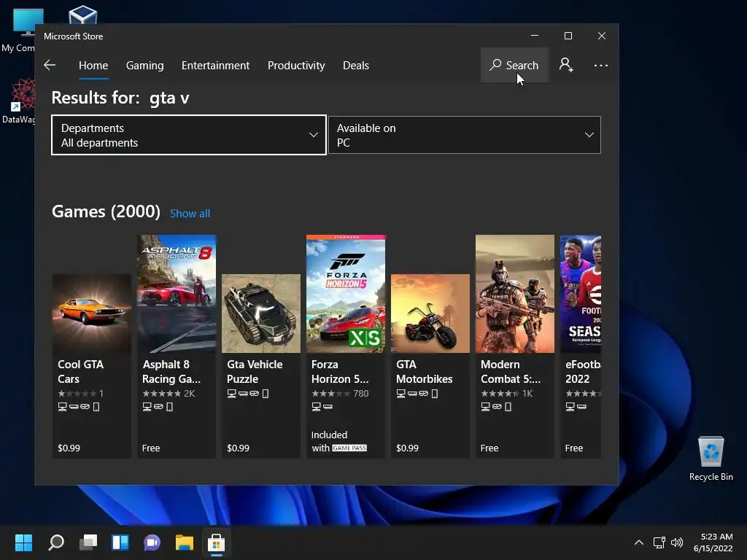Open Cool GTA Cars thumbnail
This screenshot has width=747, height=560.
(91, 314)
